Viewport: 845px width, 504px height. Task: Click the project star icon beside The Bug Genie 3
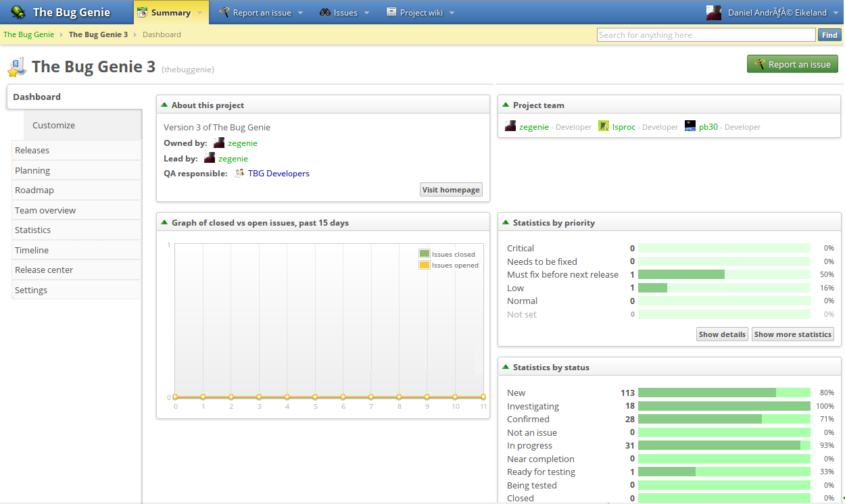[16, 67]
